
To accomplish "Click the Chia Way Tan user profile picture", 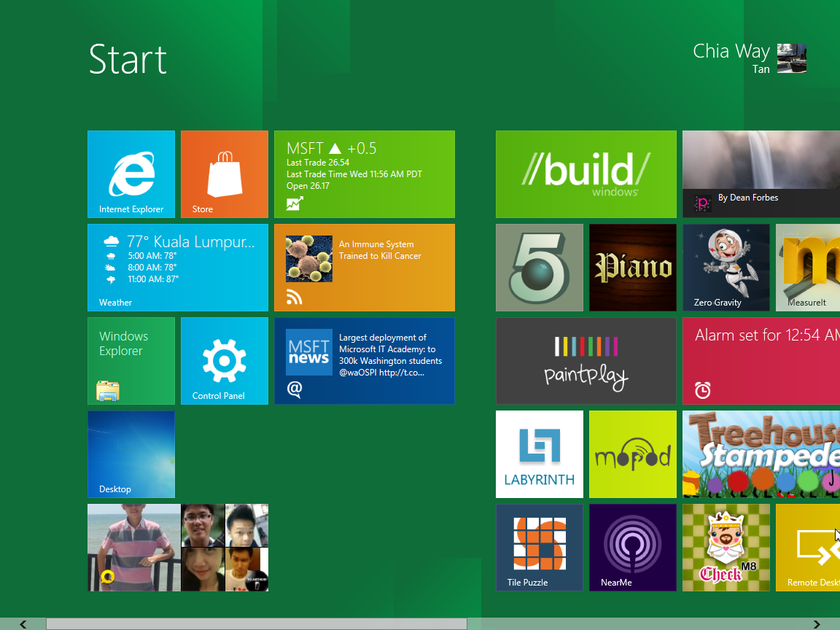I will (791, 58).
